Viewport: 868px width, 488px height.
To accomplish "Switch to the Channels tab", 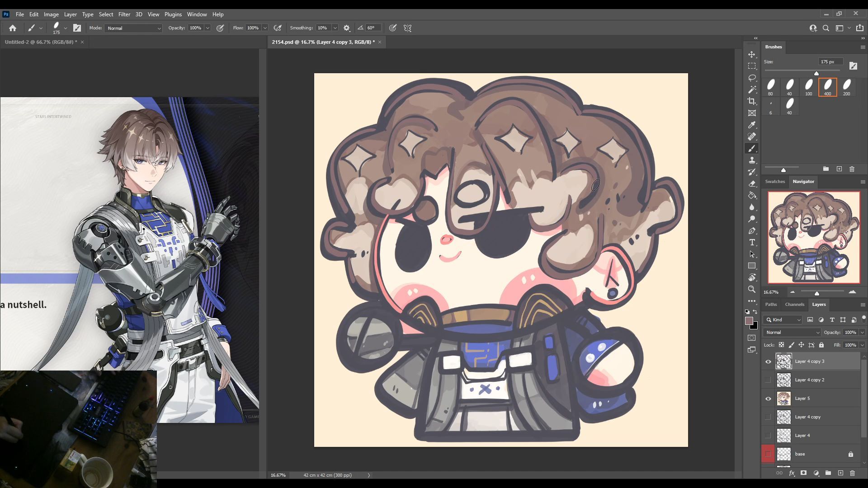I will click(794, 304).
